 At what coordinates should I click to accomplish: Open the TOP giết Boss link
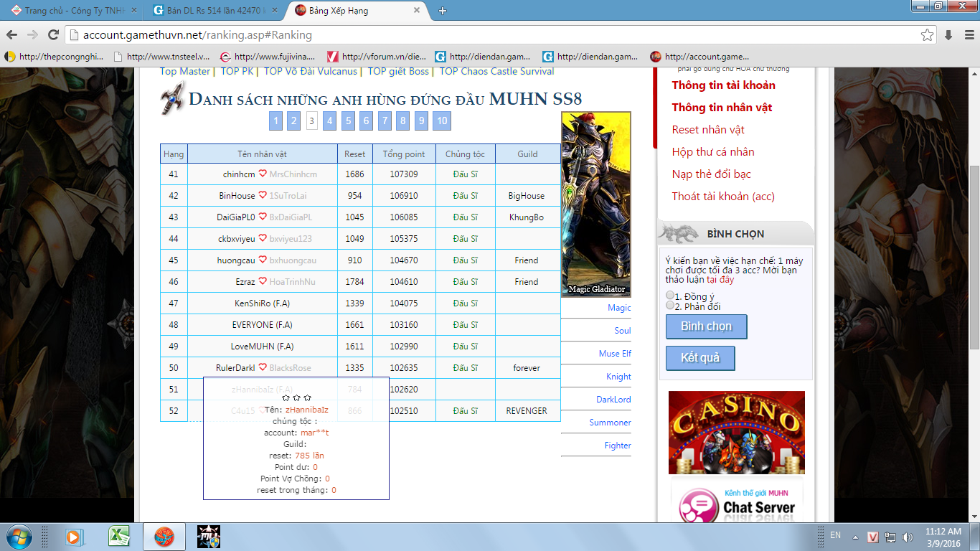tap(398, 71)
